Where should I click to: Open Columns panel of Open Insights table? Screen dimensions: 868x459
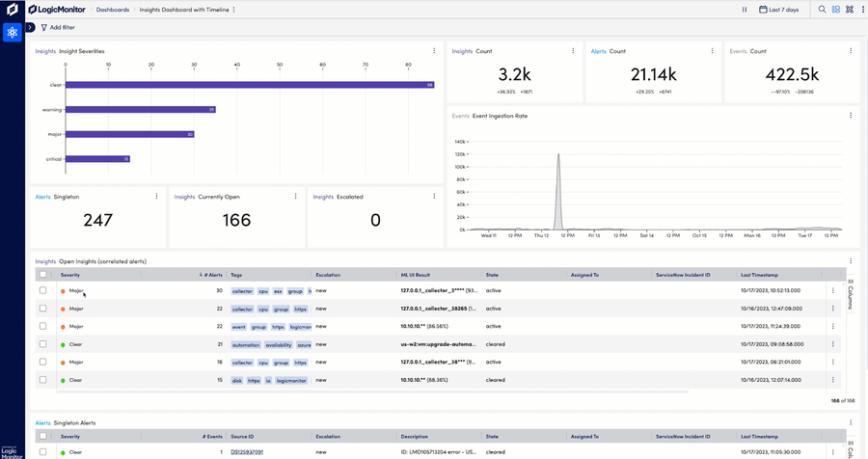851,294
